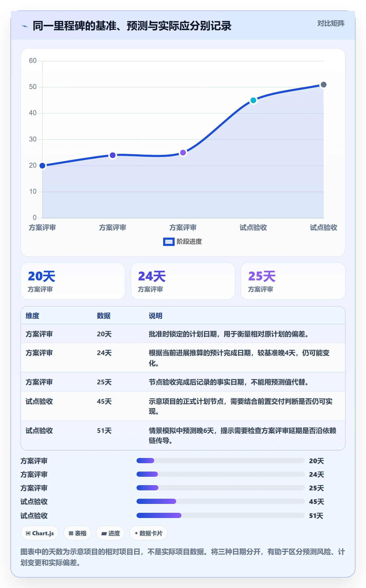This screenshot has height=588, width=366.
Task: Click the 24天 cell in the table
Action: (104, 353)
